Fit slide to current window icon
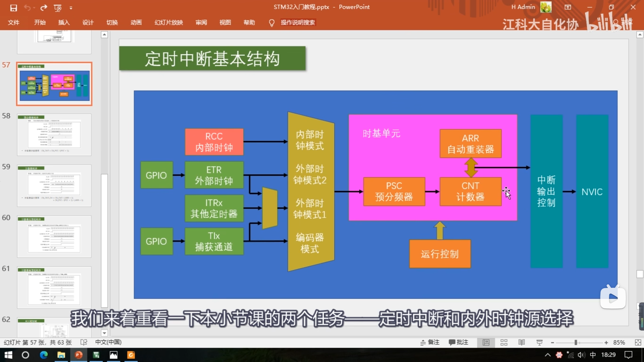Image resolution: width=644 pixels, height=362 pixels. coord(638,342)
